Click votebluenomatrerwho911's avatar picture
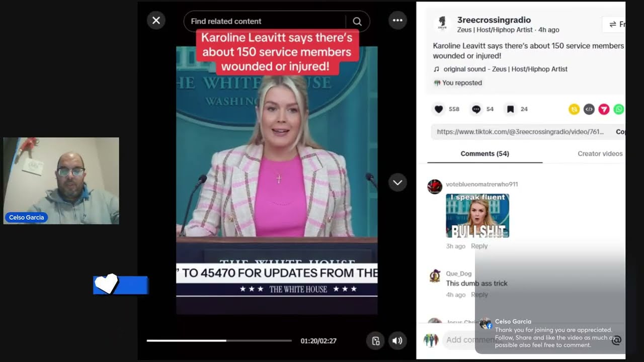The image size is (644, 362). pyautogui.click(x=435, y=187)
